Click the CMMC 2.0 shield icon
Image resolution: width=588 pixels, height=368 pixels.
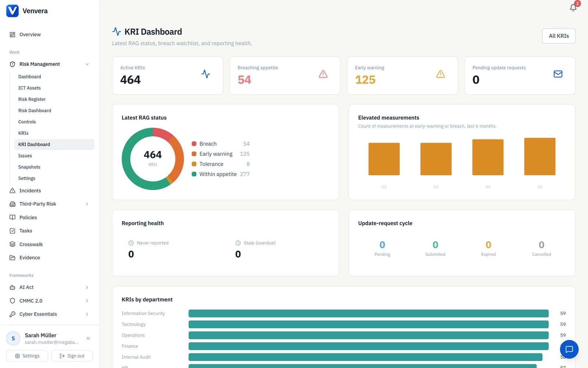coord(12,301)
